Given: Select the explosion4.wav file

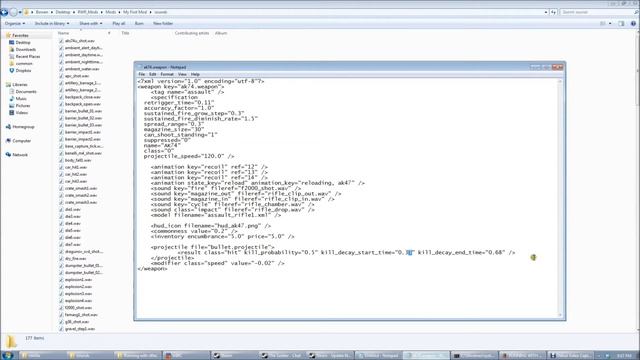Looking at the screenshot, I should [78, 301].
